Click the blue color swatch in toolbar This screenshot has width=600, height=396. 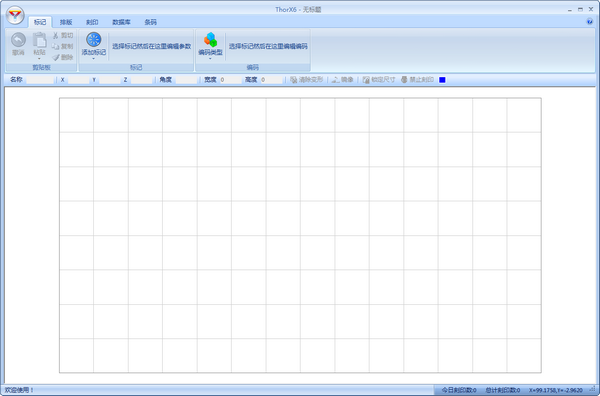coord(442,80)
